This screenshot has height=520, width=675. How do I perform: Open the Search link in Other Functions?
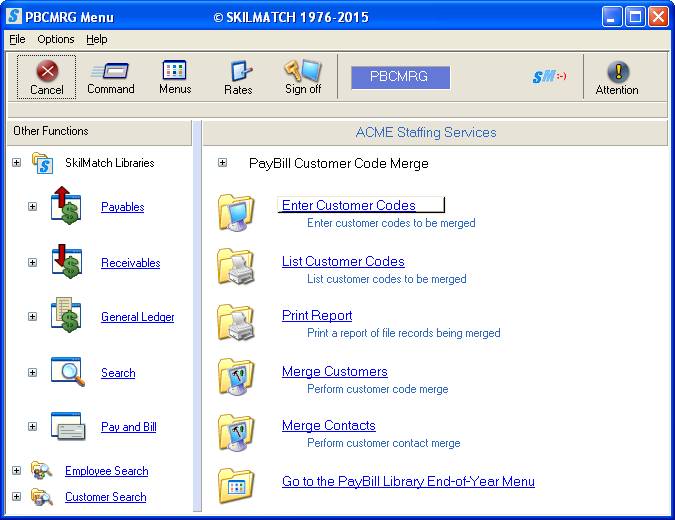[x=118, y=373]
